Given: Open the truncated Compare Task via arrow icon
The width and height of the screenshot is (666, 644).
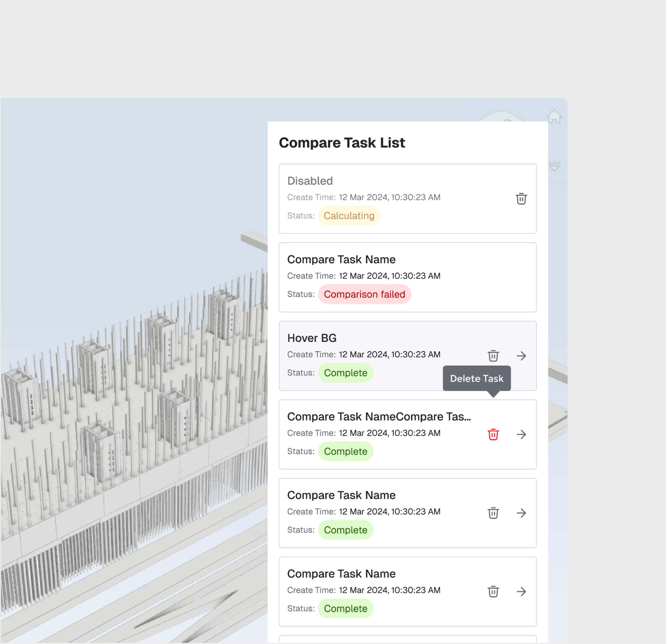Looking at the screenshot, I should point(522,434).
